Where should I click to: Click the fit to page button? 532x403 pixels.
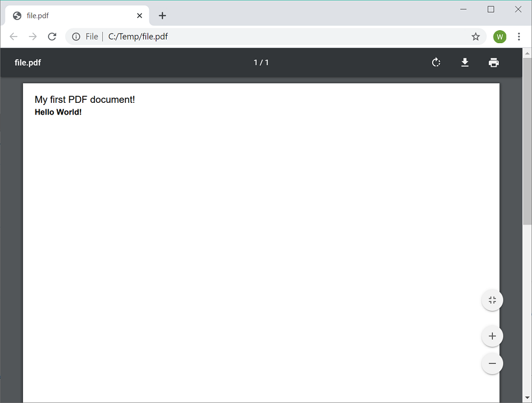[492, 300]
